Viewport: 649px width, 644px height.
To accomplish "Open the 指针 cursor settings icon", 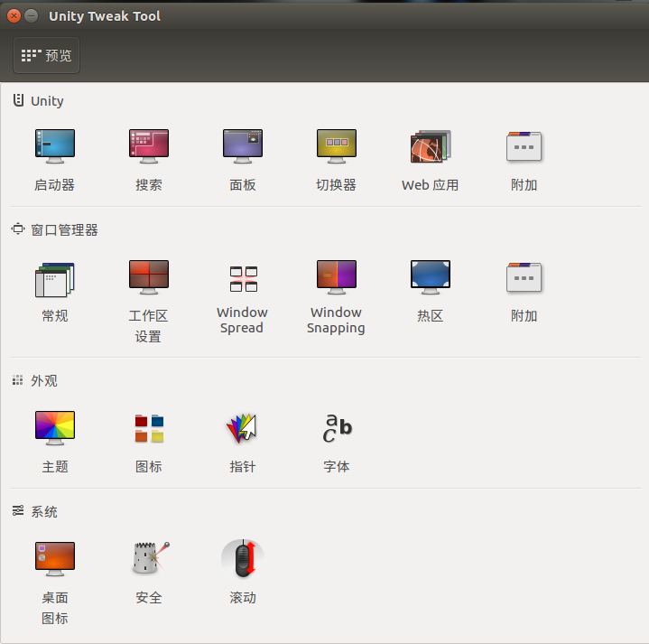I will click(242, 428).
